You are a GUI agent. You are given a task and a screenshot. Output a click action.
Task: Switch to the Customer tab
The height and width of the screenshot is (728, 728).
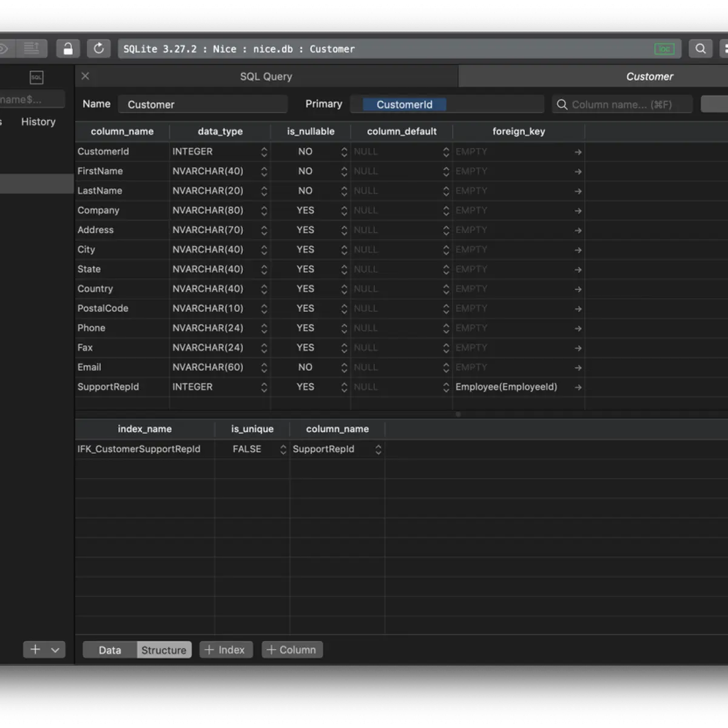[650, 76]
